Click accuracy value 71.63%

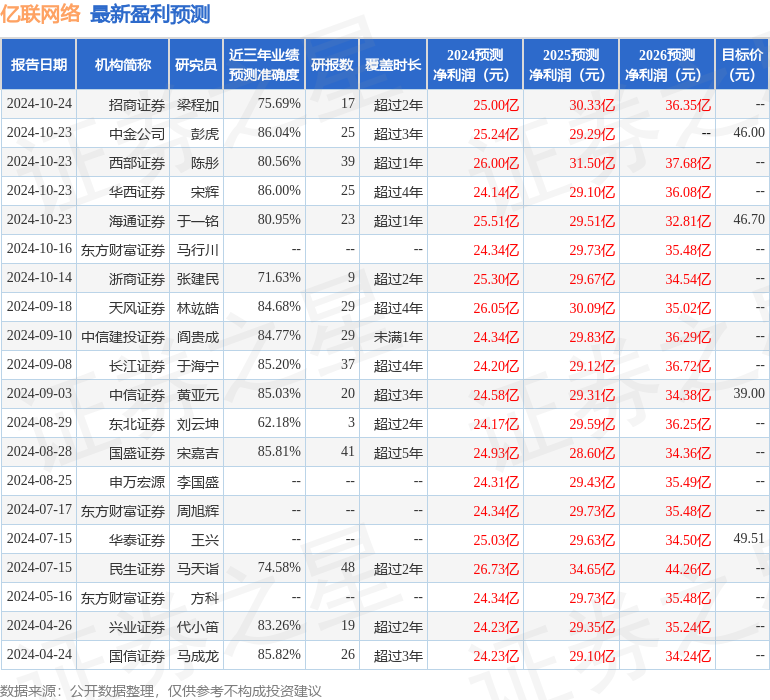[279, 278]
